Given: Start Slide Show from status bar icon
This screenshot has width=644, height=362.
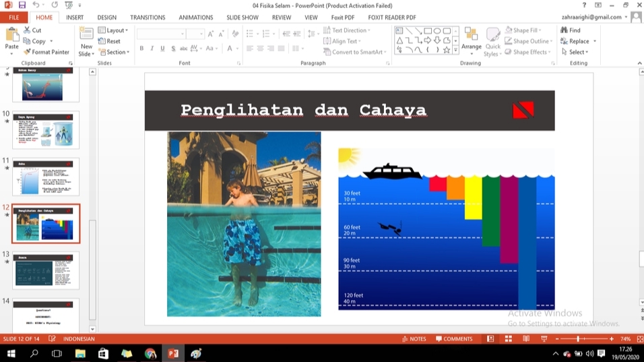Looking at the screenshot, I should (x=544, y=338).
